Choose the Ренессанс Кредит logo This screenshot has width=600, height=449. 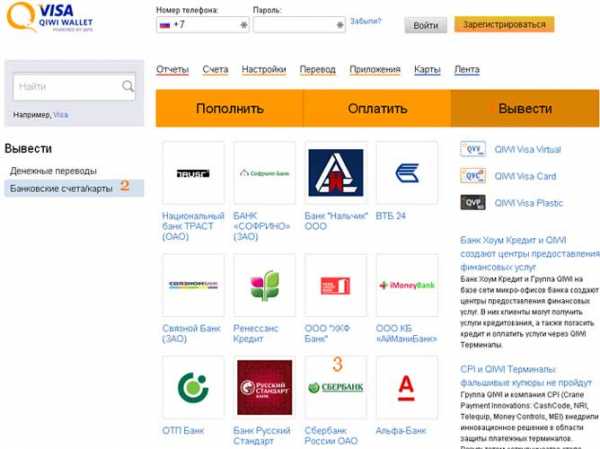pos(264,285)
